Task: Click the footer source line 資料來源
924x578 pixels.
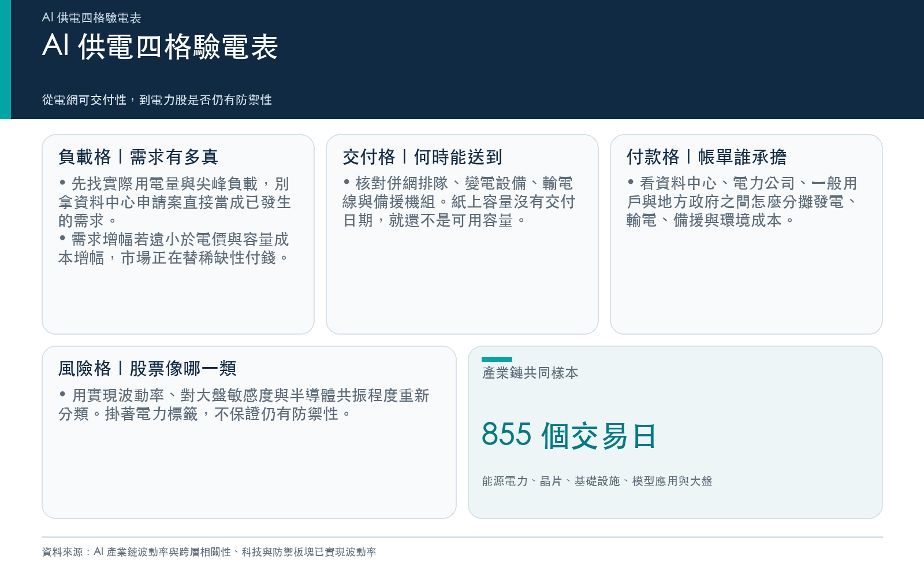Action: click(209, 552)
